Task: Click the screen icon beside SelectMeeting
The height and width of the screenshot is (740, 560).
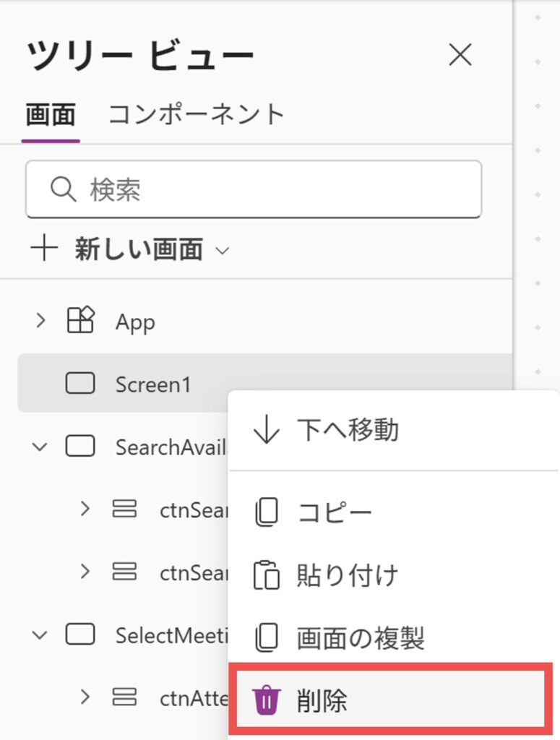Action: pos(79,634)
